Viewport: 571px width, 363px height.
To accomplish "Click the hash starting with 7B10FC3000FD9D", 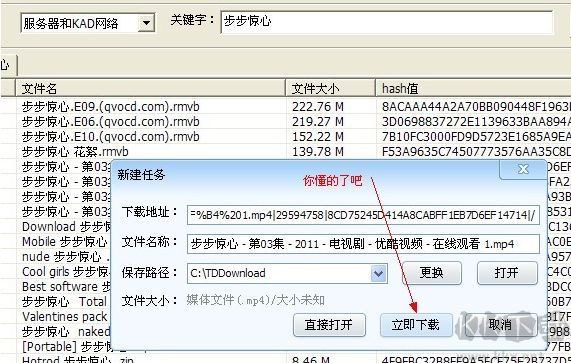I will point(476,137).
